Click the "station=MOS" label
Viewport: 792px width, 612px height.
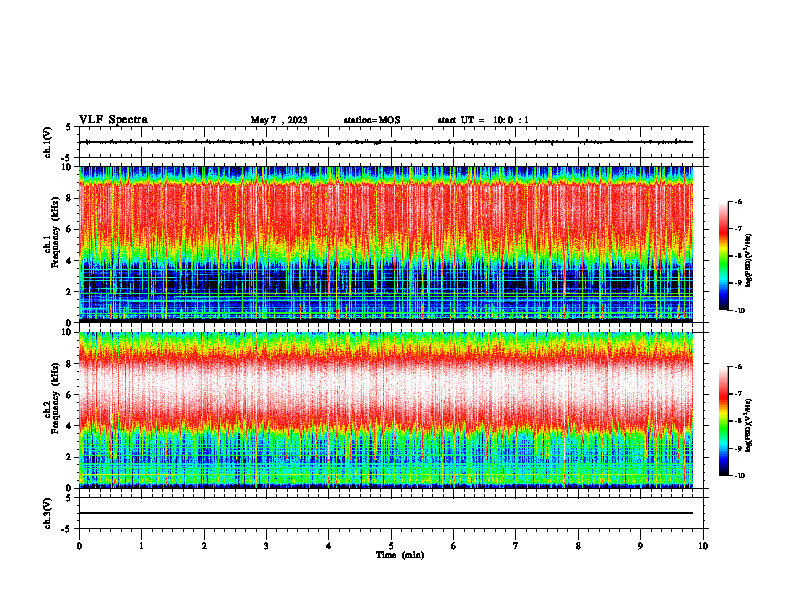pos(372,120)
